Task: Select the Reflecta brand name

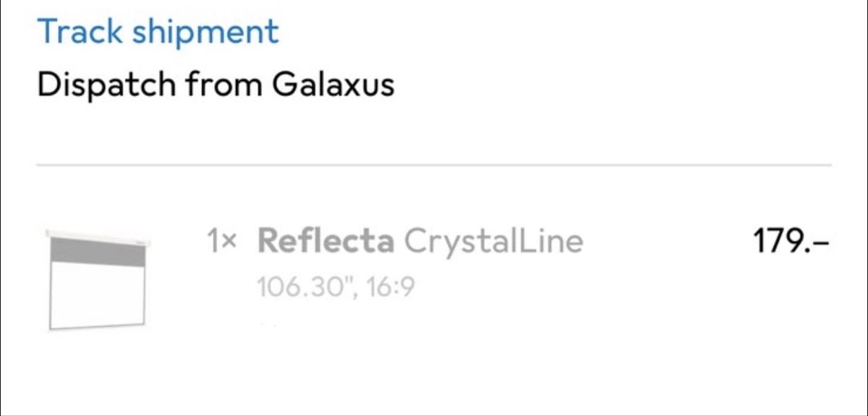Action: (x=325, y=241)
